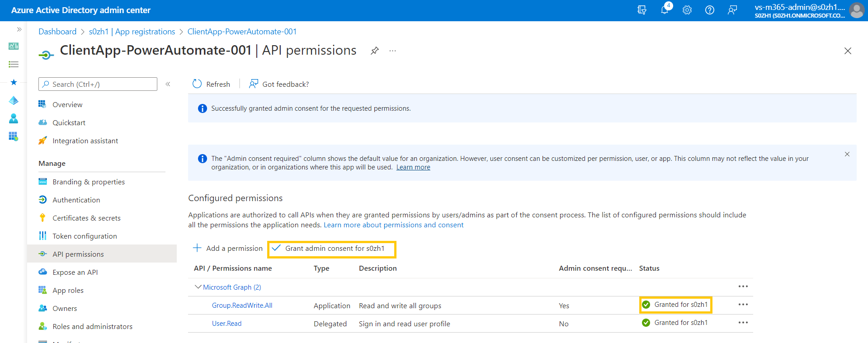The width and height of the screenshot is (868, 343).
Task: Open Owners in sidebar
Action: [x=65, y=308]
